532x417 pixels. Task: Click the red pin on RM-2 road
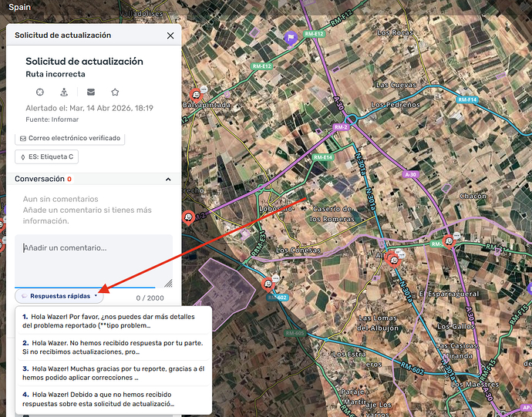pos(188,217)
